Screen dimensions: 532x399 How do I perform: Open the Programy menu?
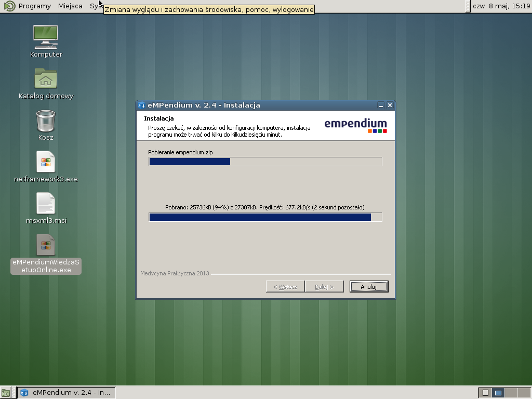[35, 6]
